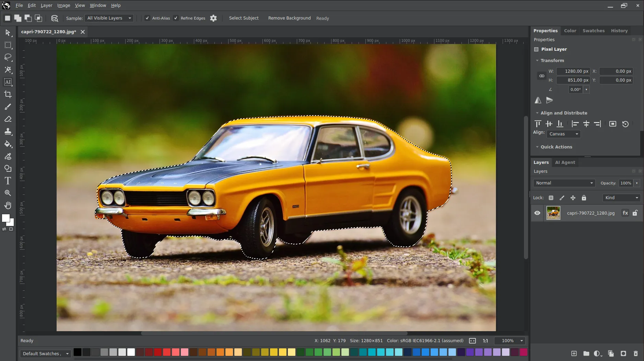Open the Image menu
644x361 pixels.
(63, 5)
